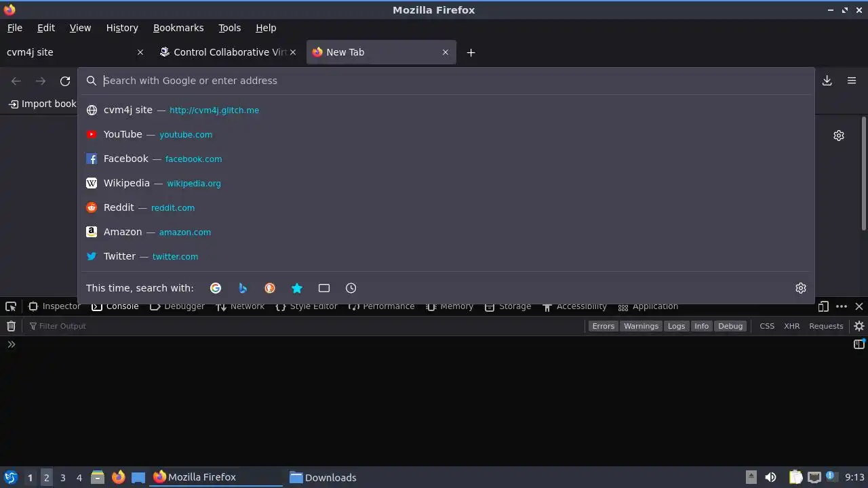This screenshot has height=488, width=868.
Task: Select the Wikipedia suggestion
Action: [x=446, y=183]
